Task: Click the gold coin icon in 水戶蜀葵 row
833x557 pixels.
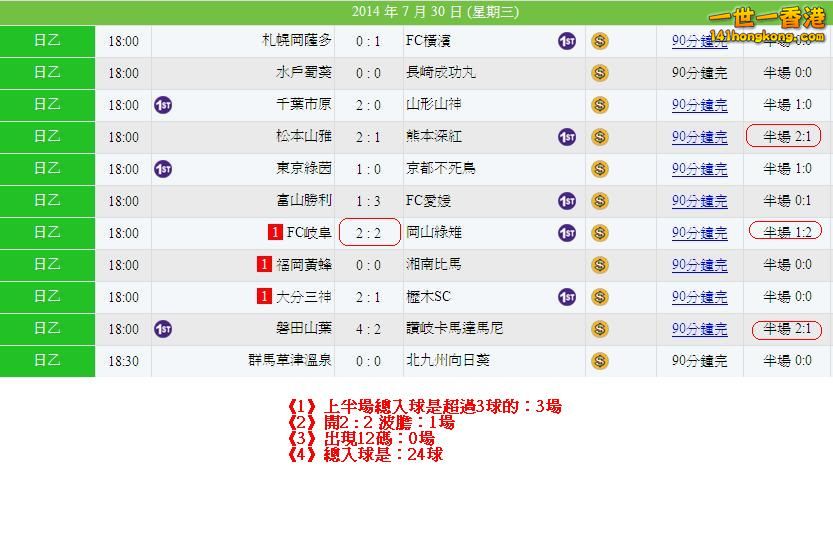Action: tap(600, 73)
